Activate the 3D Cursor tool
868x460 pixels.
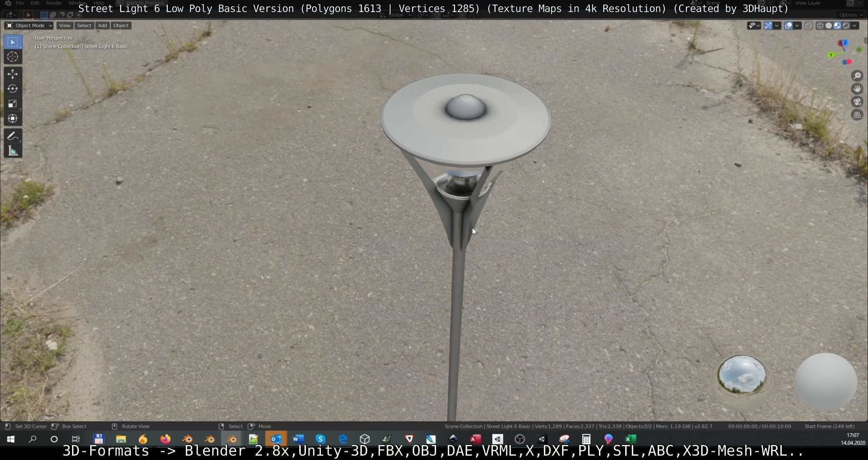pos(13,57)
